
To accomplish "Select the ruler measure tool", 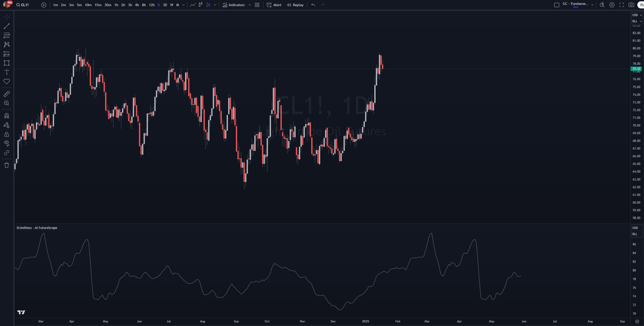I will pyautogui.click(x=7, y=94).
